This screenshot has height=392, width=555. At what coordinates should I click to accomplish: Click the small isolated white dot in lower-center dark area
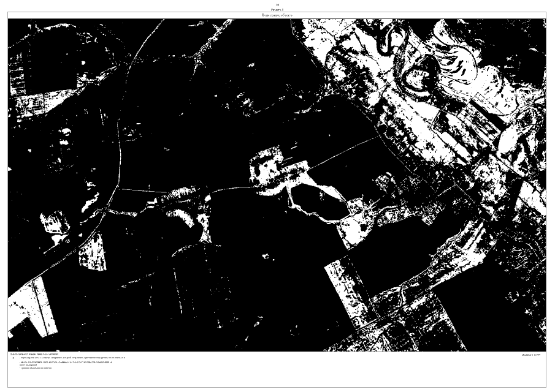(266, 252)
